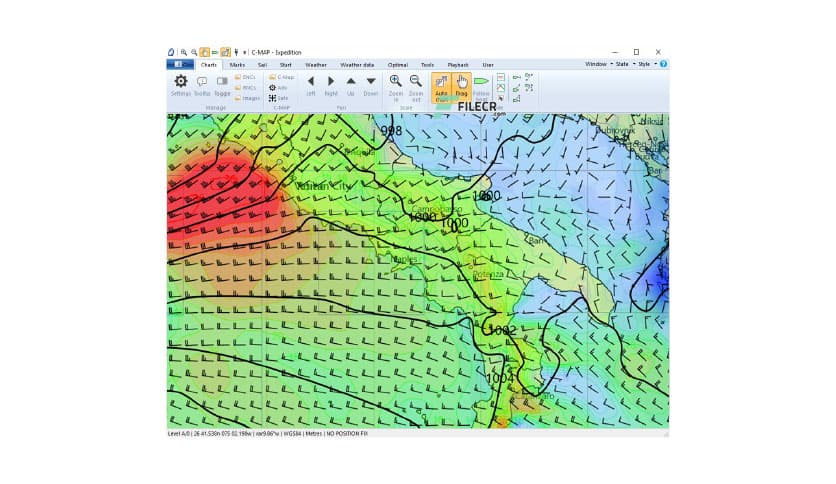
Task: Open the State dropdown menu
Action: coord(623,64)
